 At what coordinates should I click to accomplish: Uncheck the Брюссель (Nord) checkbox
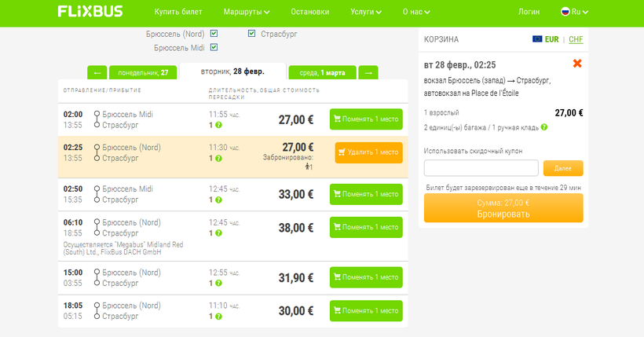pos(214,34)
